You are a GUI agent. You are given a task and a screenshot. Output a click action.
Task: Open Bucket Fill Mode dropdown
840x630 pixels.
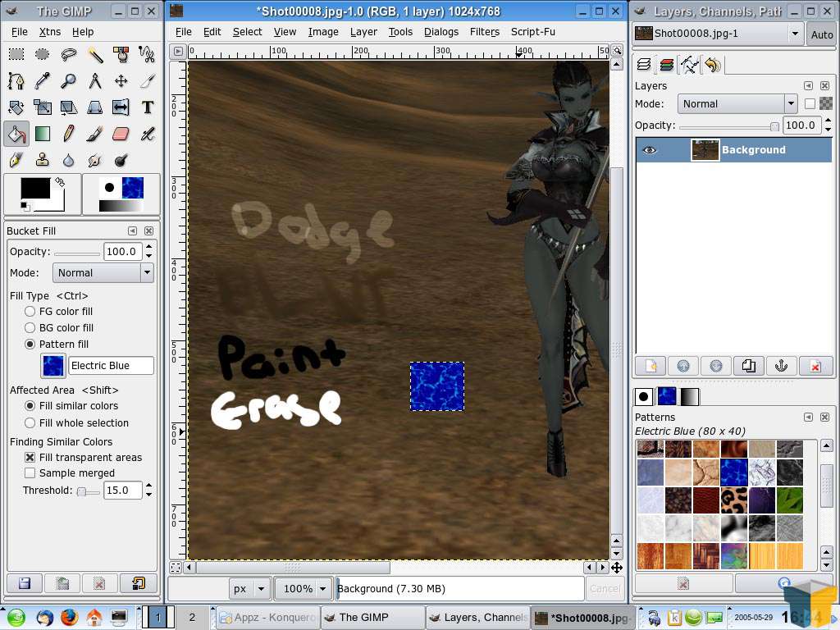103,272
